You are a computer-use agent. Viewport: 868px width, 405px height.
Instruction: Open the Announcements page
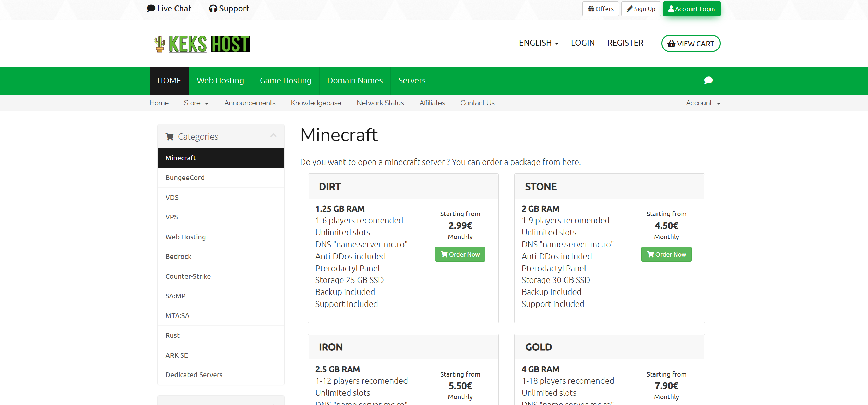(250, 103)
